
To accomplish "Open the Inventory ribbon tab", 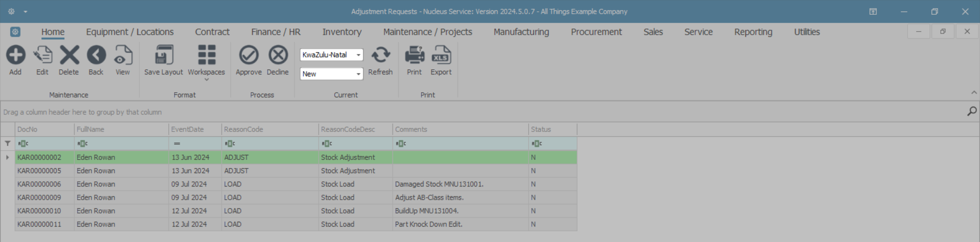I will (x=341, y=32).
